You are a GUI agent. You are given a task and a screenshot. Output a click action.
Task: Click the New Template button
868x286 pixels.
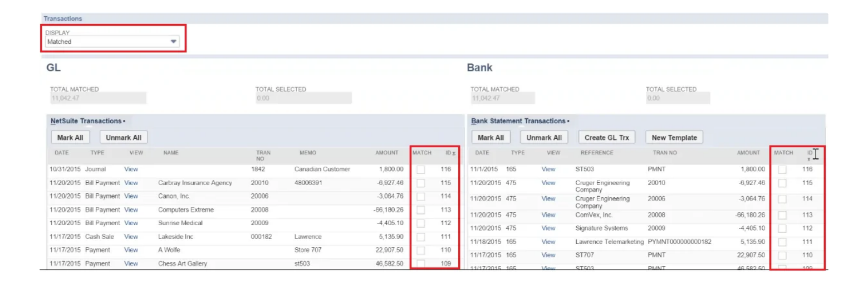674,138
